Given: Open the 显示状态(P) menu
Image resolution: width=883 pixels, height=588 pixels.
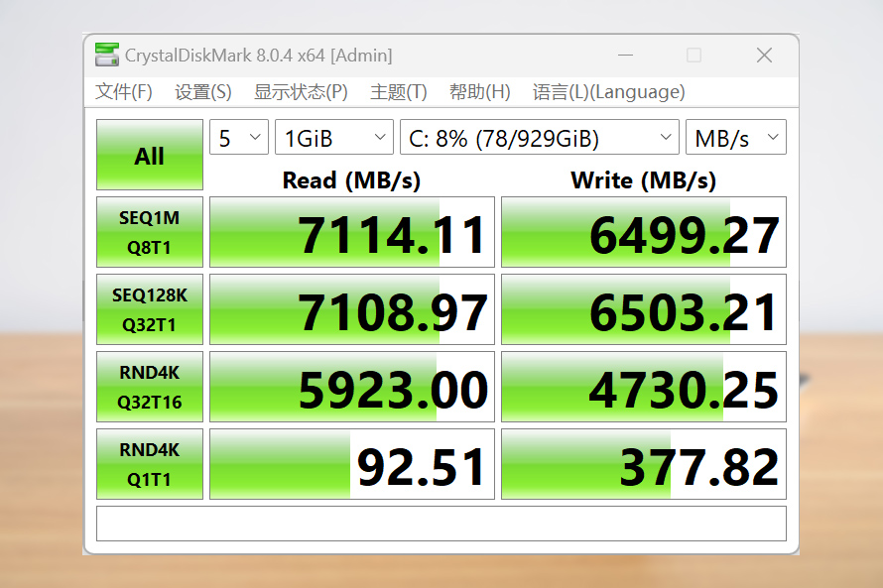Looking at the screenshot, I should coord(301,91).
